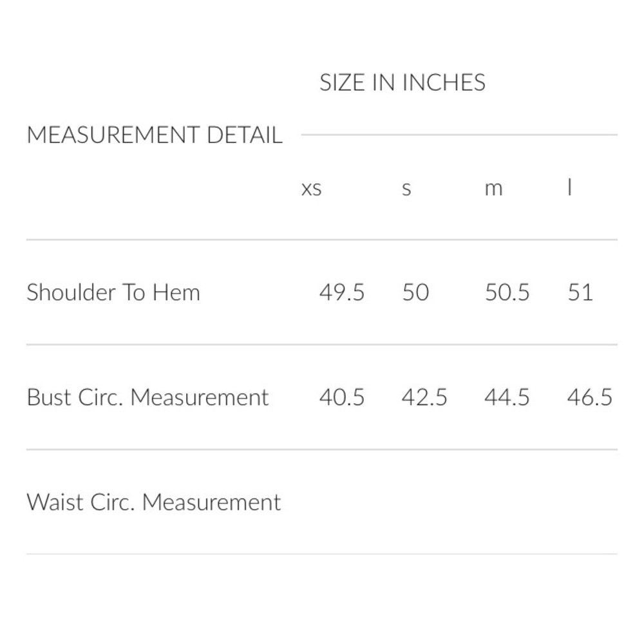
Task: Click the MEASUREMENT DETAIL header
Action: (x=155, y=135)
